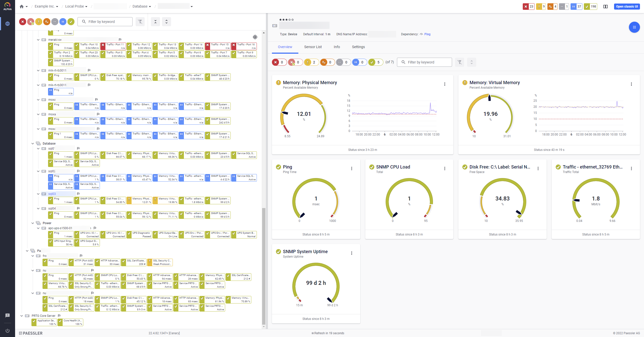
Task: Open the Settings tab
Action: pyautogui.click(x=358, y=47)
